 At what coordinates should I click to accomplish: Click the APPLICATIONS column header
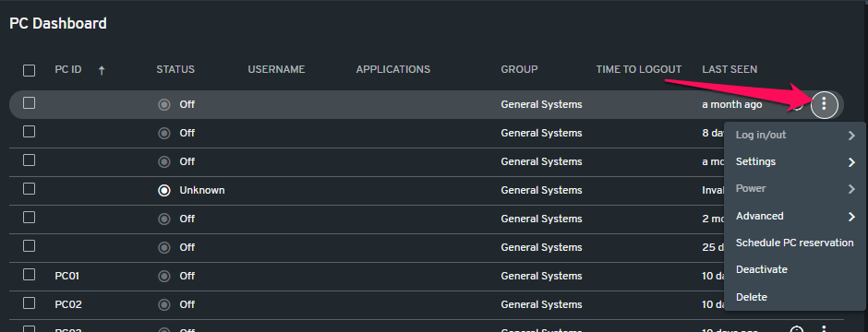pos(393,69)
